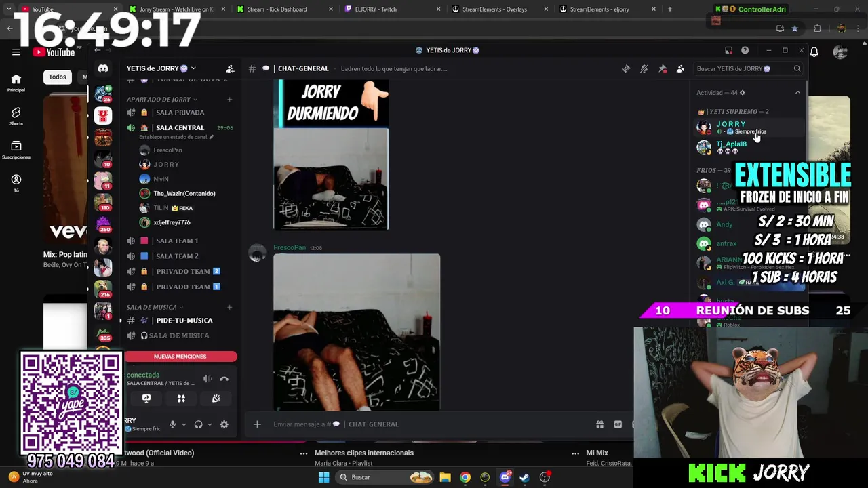Toggle microphone mute in Discord user panel

click(173, 424)
